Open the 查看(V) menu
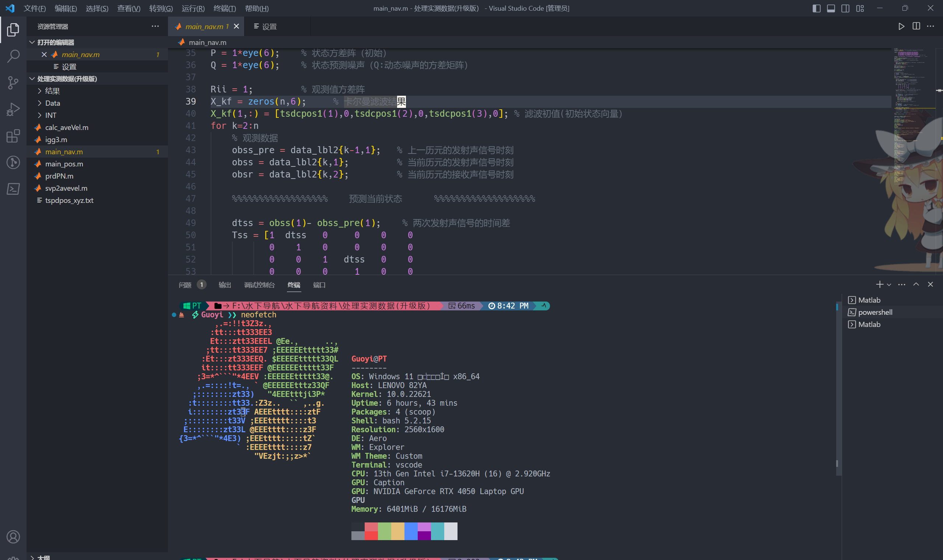 coord(129,8)
